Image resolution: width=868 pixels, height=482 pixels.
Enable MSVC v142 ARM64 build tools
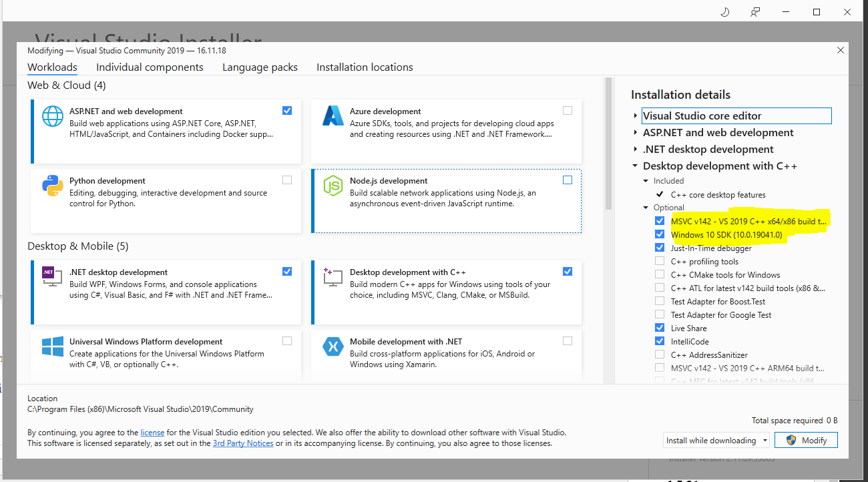click(660, 368)
